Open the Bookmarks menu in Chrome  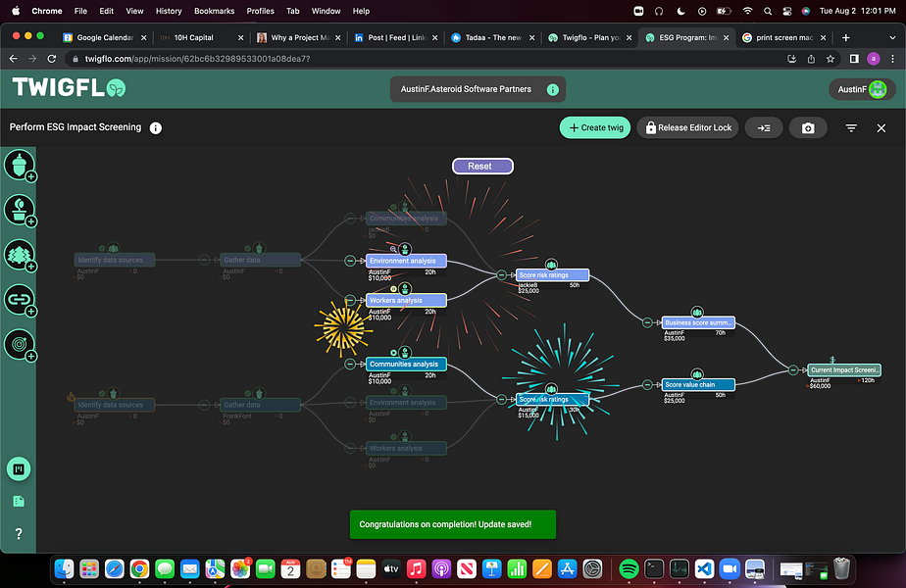214,11
